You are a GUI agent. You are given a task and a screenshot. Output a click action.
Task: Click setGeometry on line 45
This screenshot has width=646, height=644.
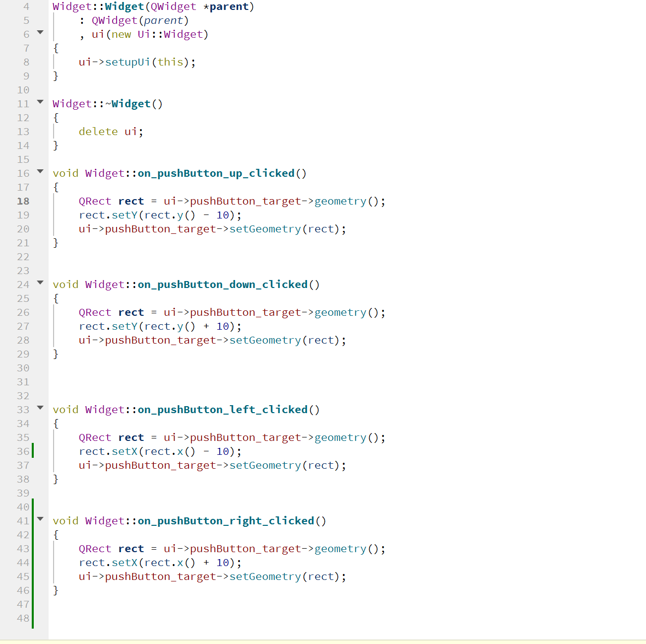click(265, 576)
